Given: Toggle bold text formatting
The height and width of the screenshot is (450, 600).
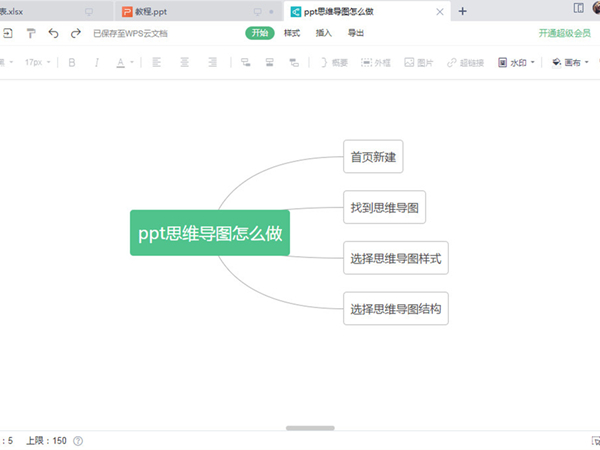Looking at the screenshot, I should [x=72, y=62].
